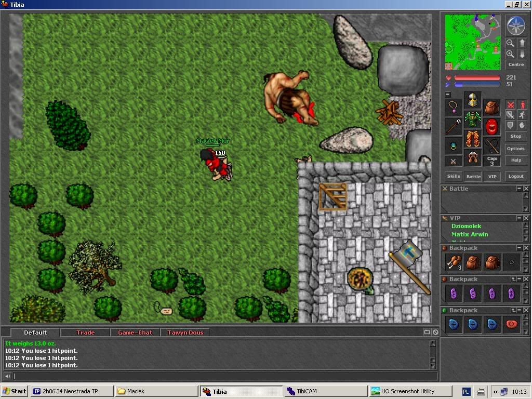Minimize the Backpack with purple runes

[x=519, y=279]
